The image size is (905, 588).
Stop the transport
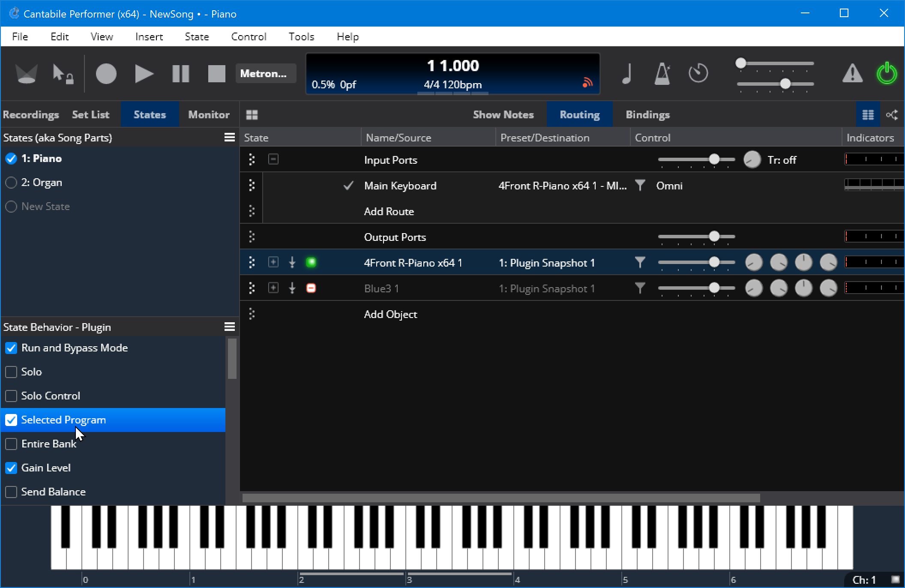[x=216, y=73]
